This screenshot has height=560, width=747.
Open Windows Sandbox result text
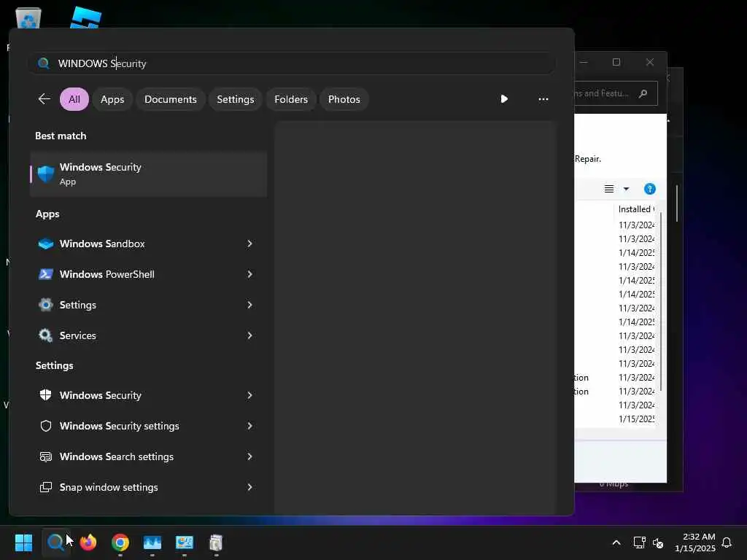[102, 244]
